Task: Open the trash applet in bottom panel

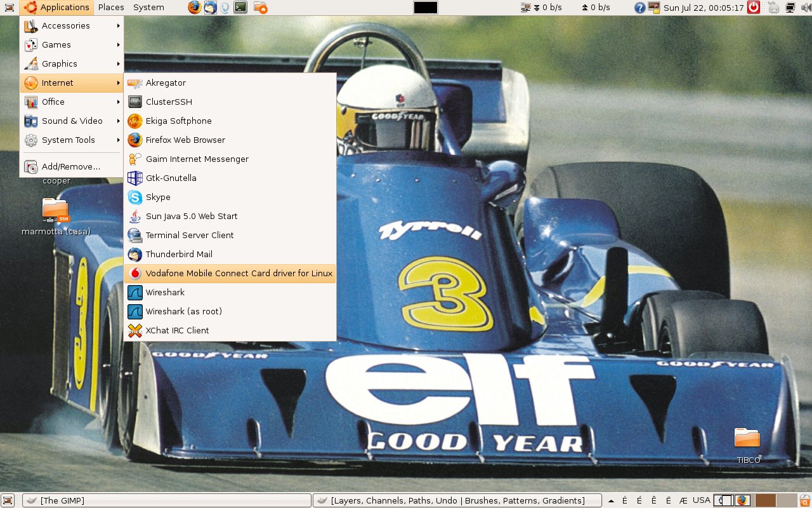Action: [805, 500]
